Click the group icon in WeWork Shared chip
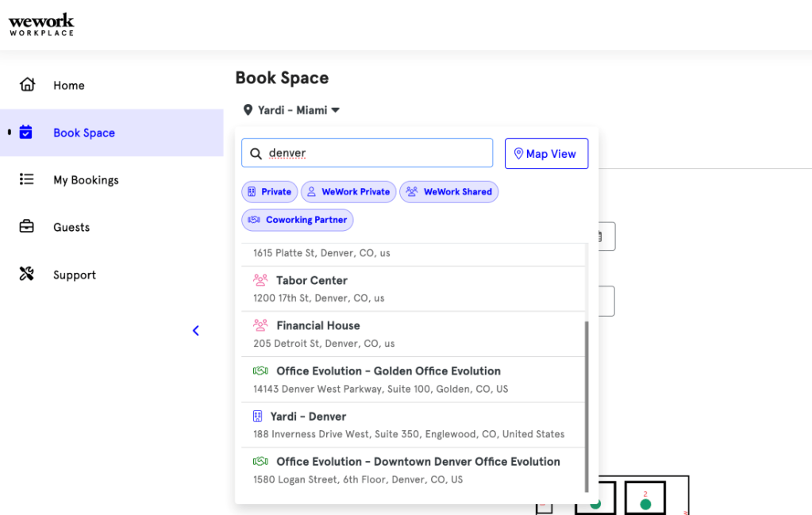The height and width of the screenshot is (515, 812). pyautogui.click(x=412, y=191)
